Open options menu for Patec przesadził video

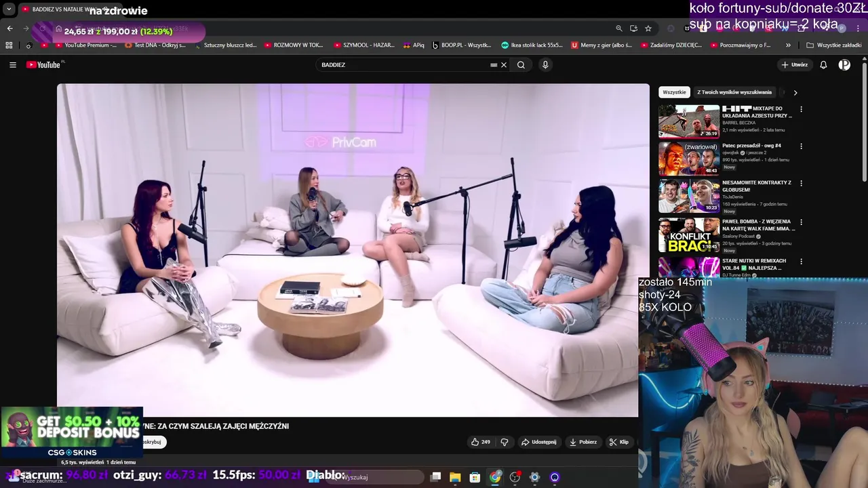coord(801,146)
